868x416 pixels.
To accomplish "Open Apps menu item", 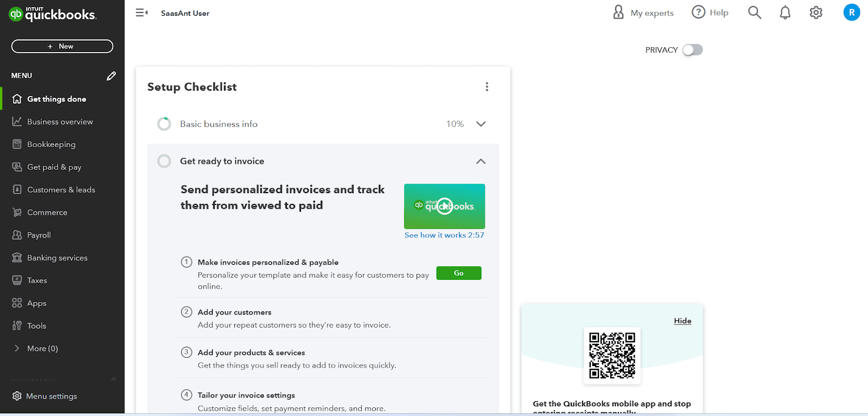I will (37, 303).
